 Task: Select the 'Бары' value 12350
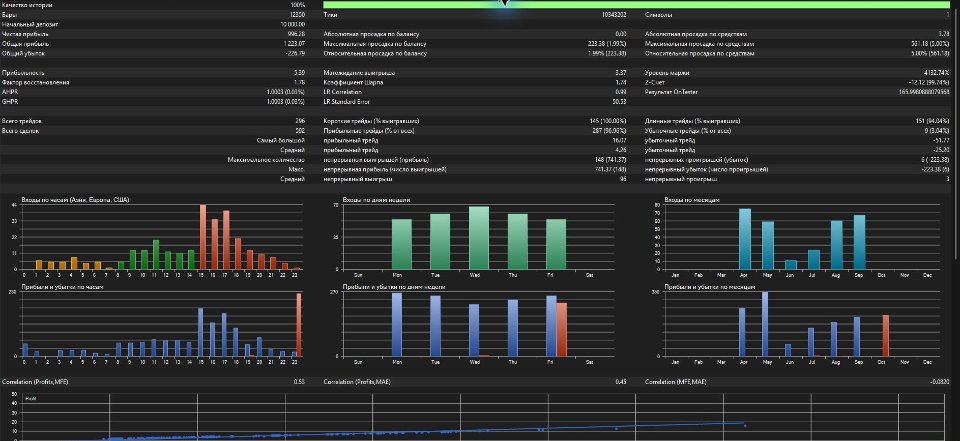point(298,15)
